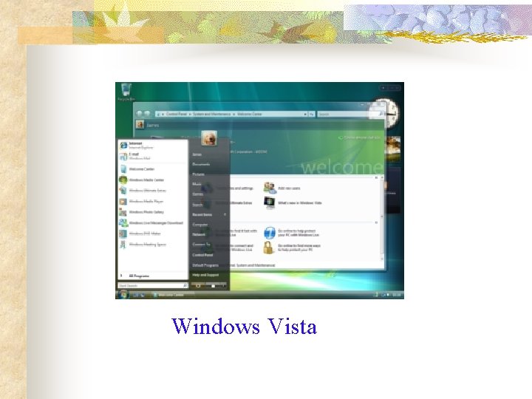Viewport: 532px width, 399px height.
Task: Open Computer from Start menu right pane
Action: point(200,225)
